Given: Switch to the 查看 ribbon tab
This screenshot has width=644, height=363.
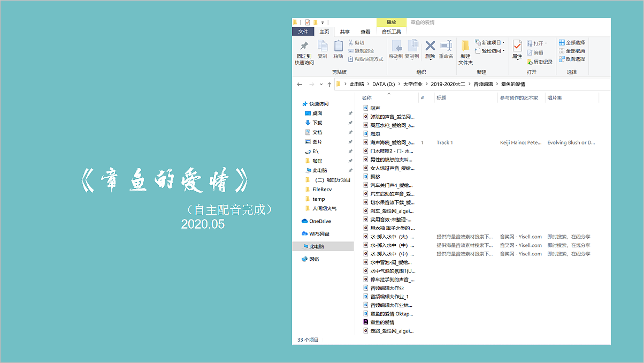Looking at the screenshot, I should click(x=365, y=31).
